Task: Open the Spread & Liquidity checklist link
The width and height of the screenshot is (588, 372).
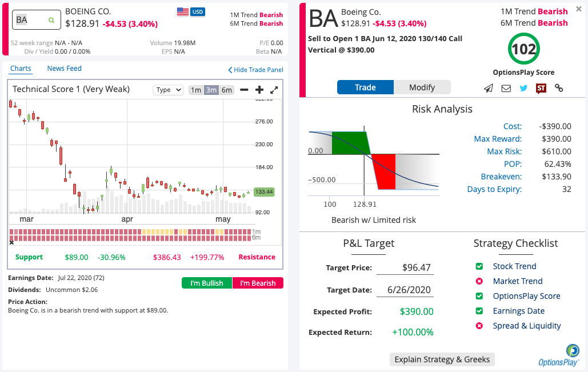Action: tap(527, 326)
